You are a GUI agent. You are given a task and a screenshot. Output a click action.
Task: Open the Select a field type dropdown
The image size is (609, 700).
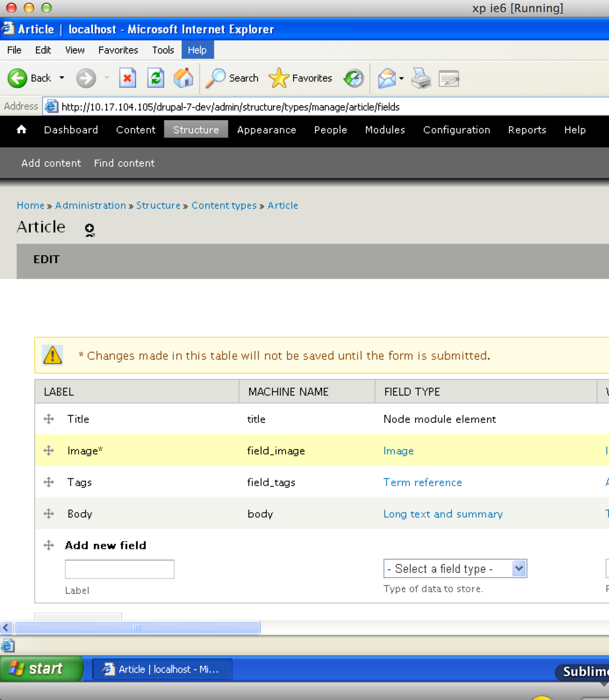tap(455, 568)
